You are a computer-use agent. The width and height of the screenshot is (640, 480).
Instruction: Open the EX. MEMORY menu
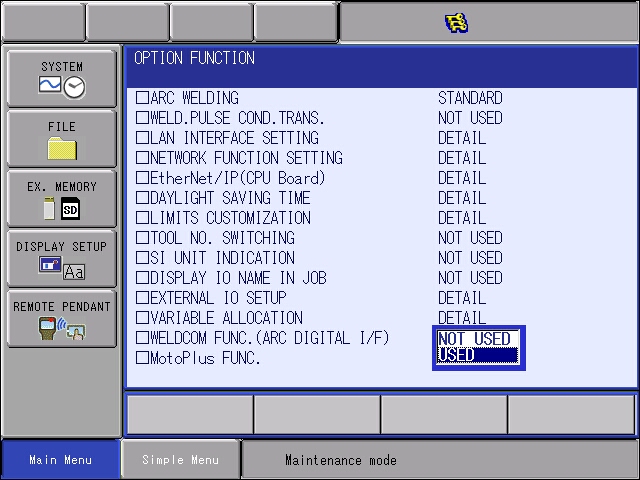click(x=62, y=199)
